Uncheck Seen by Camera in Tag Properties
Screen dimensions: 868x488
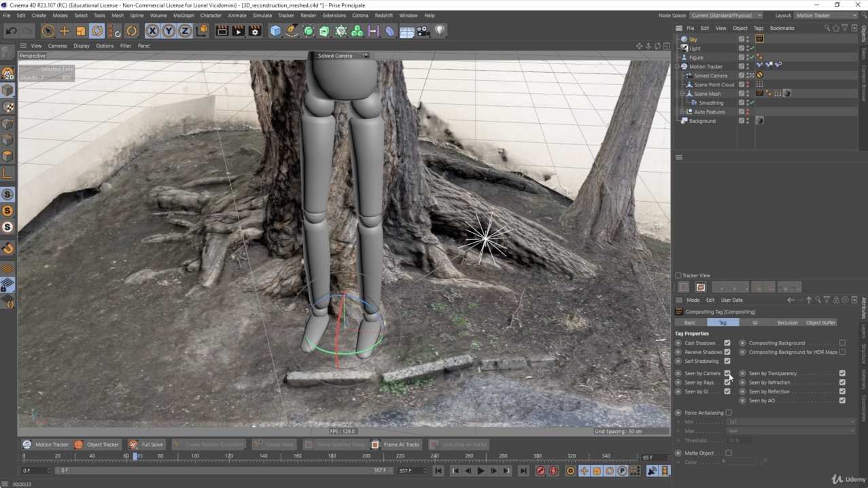[x=727, y=373]
